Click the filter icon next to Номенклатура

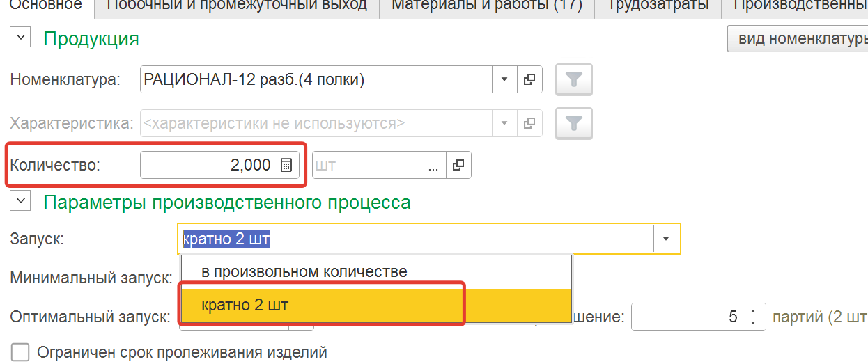573,80
